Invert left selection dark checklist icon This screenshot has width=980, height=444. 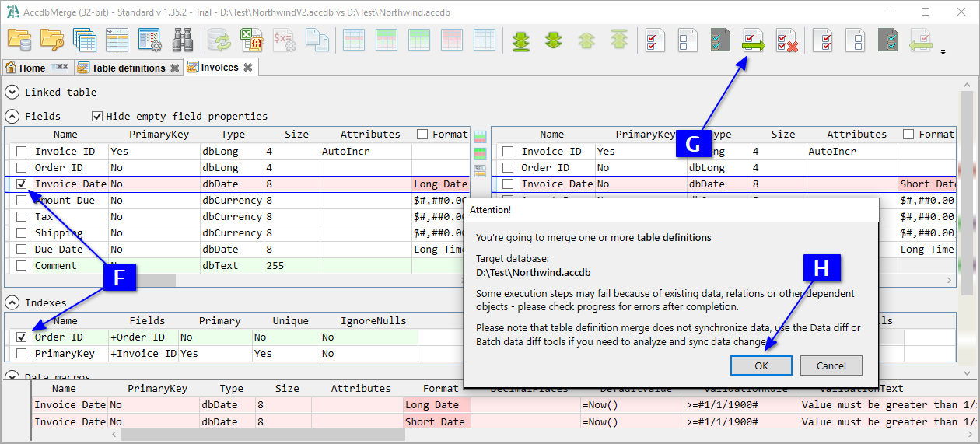pyautogui.click(x=720, y=40)
